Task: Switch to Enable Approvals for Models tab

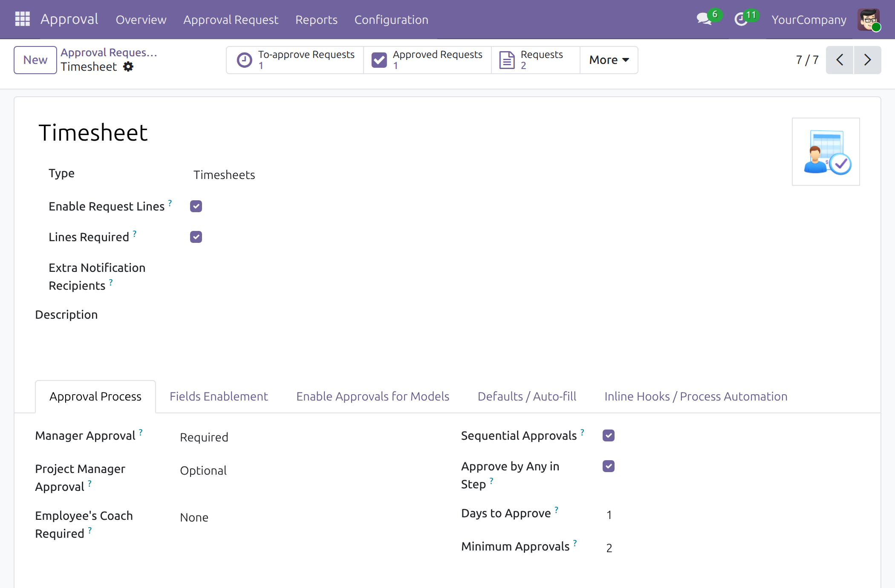Action: coord(373,396)
